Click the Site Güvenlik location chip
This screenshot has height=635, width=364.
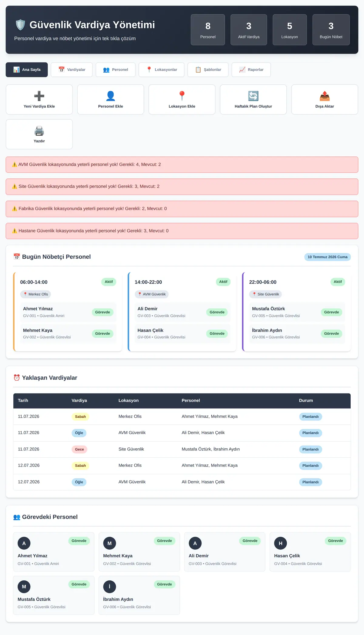coord(265,294)
